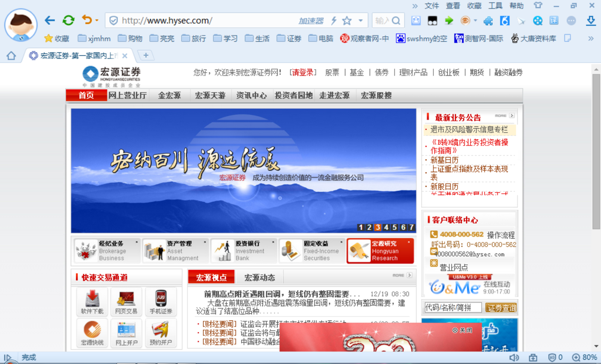601x364 pixels.
Task: Switch to the 宏源动态 tab
Action: tap(259, 277)
